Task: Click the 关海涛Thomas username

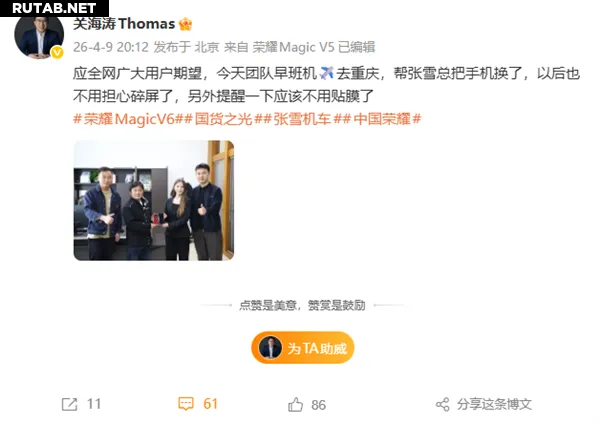Action: (x=124, y=24)
